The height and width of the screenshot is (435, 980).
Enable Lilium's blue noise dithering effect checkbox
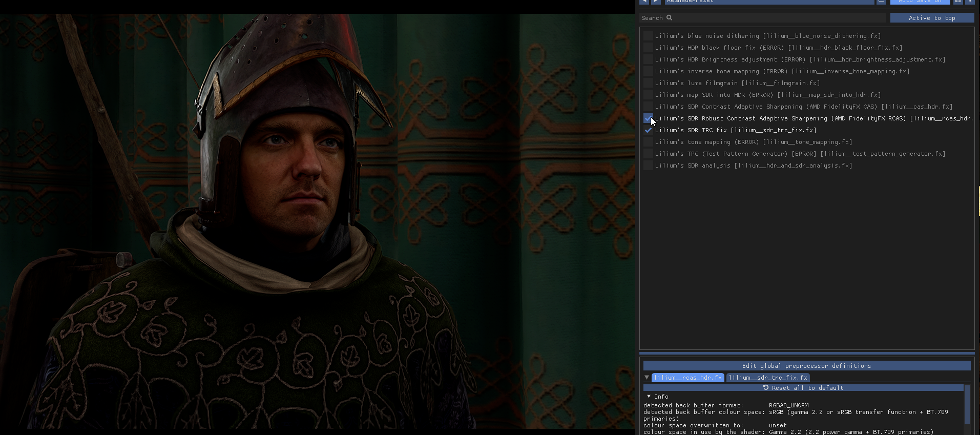[648, 36]
